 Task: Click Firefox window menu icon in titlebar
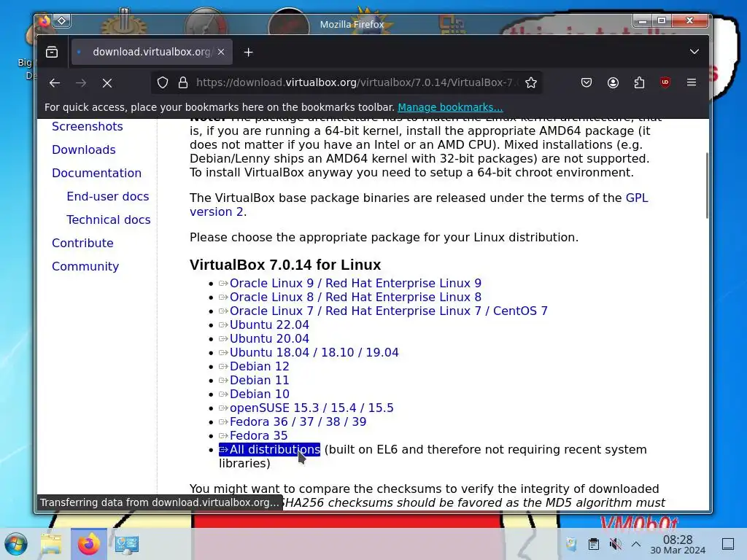click(x=44, y=20)
